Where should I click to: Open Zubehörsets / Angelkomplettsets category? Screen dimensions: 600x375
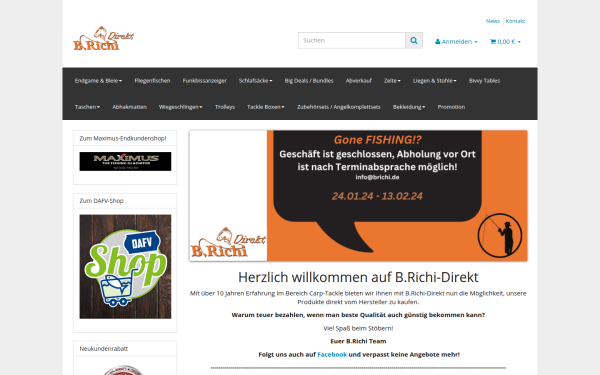click(x=339, y=107)
